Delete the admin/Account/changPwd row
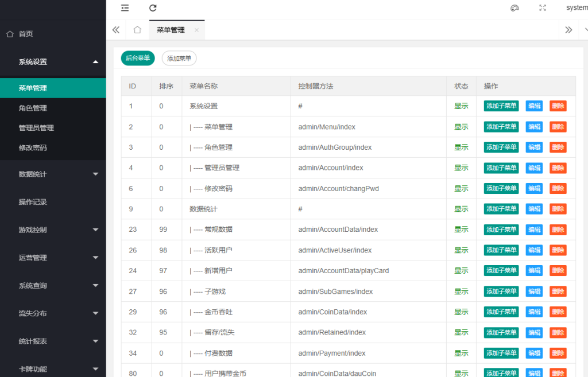This screenshot has height=377, width=588. (558, 188)
